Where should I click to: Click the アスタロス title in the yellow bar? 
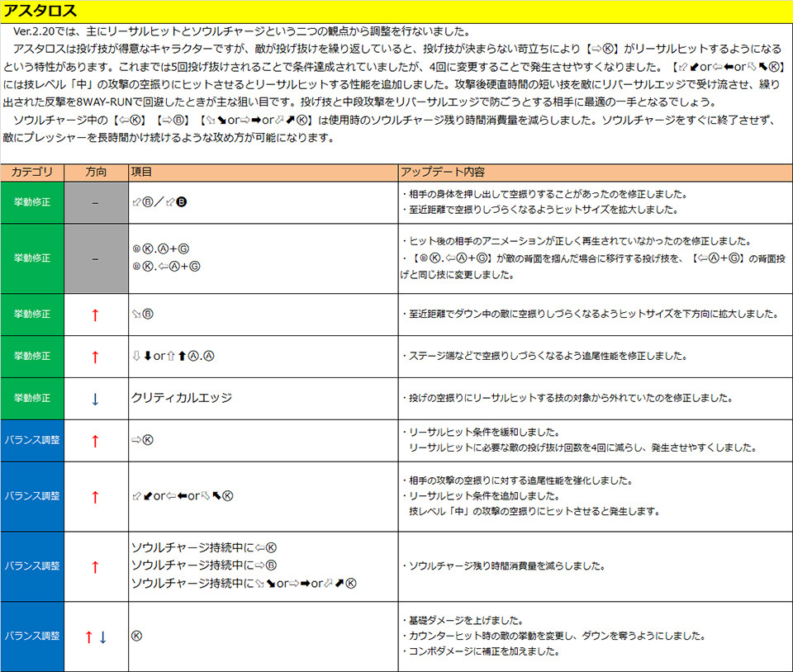click(41, 11)
